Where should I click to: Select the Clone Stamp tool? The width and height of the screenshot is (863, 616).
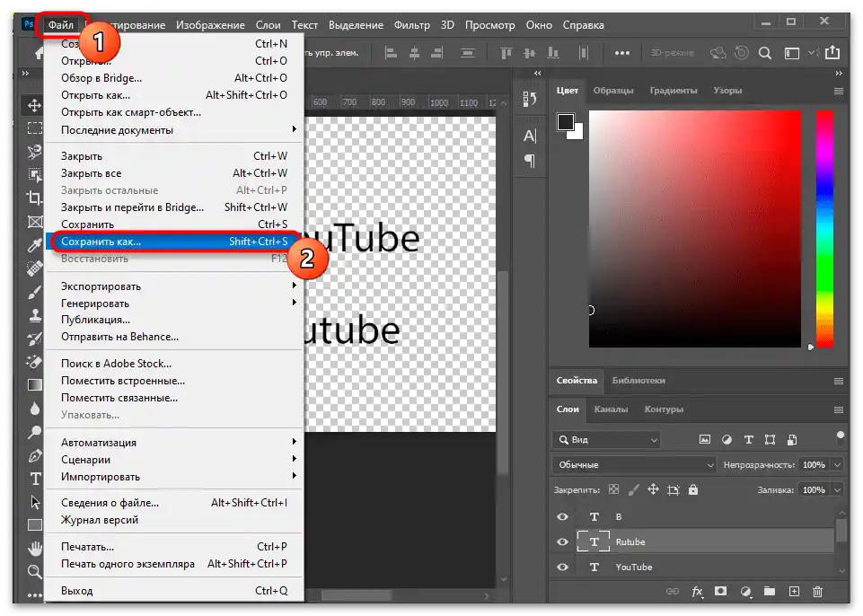(x=35, y=315)
